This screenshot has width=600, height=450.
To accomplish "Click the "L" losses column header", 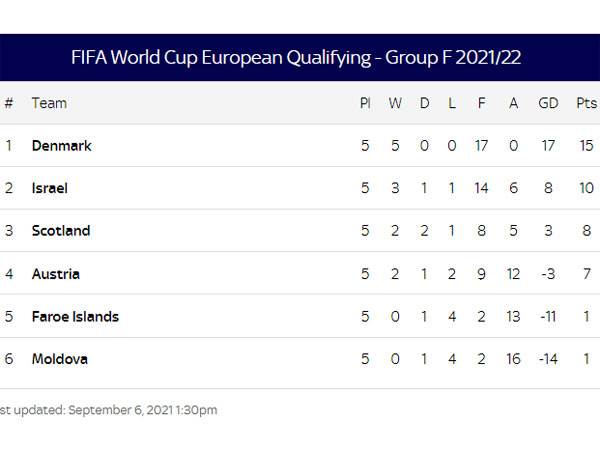I will point(452,103).
